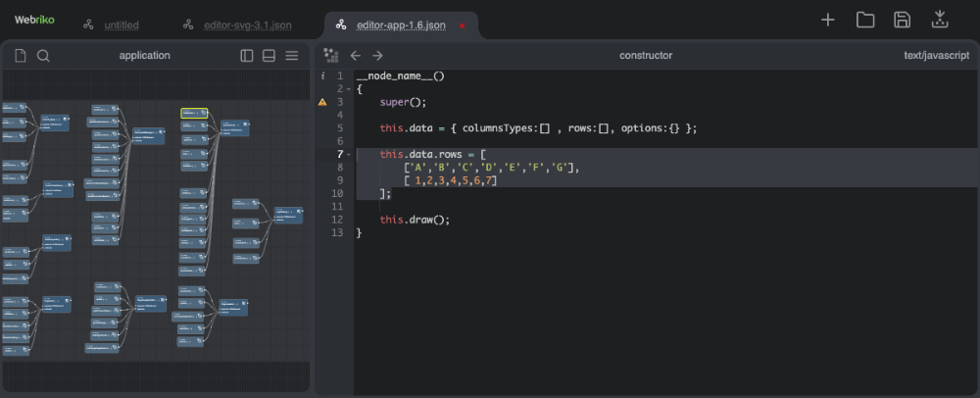Open the application panel hamburger menu

click(x=292, y=56)
